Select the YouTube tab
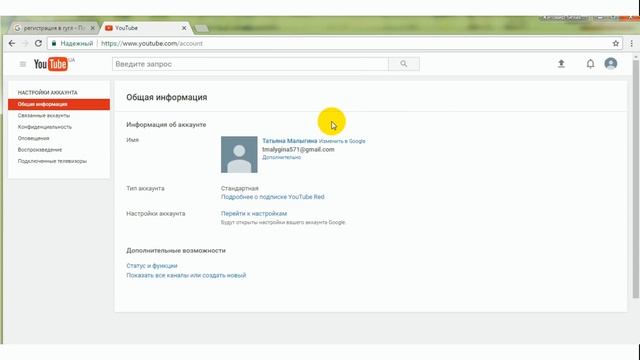This screenshot has width=640, height=360. coord(145,28)
